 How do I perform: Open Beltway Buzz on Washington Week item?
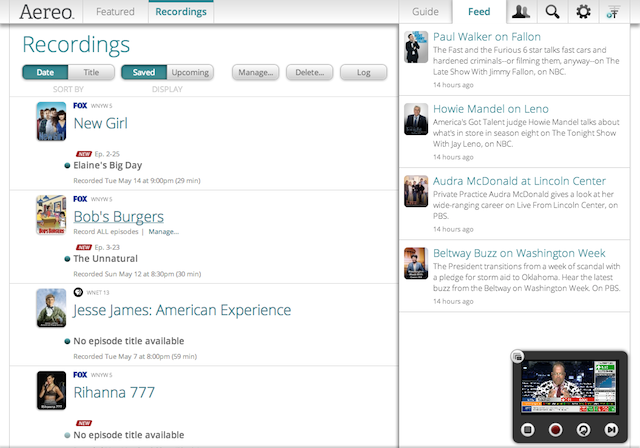pos(519,253)
